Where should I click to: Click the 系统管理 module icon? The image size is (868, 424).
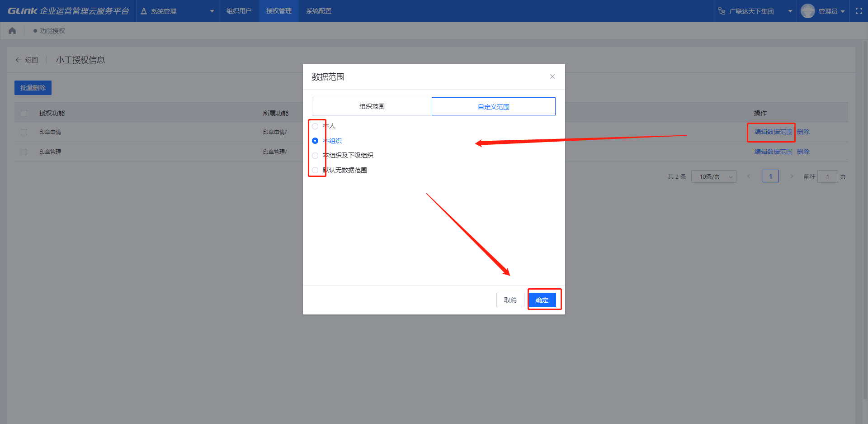pyautogui.click(x=144, y=11)
